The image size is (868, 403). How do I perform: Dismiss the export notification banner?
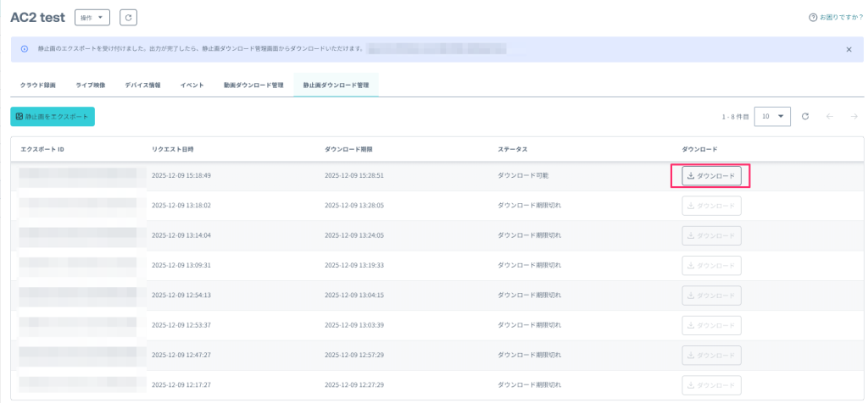[849, 49]
